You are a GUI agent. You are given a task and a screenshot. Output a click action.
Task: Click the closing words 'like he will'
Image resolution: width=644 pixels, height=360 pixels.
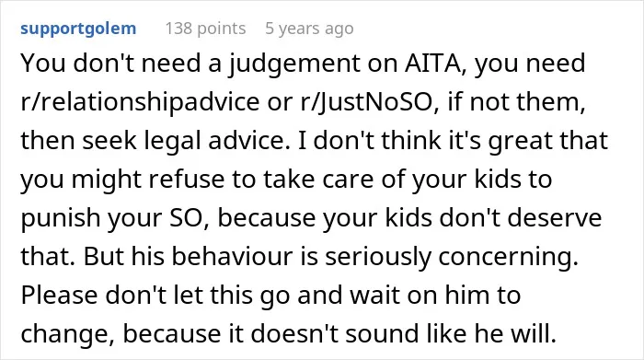click(x=491, y=333)
